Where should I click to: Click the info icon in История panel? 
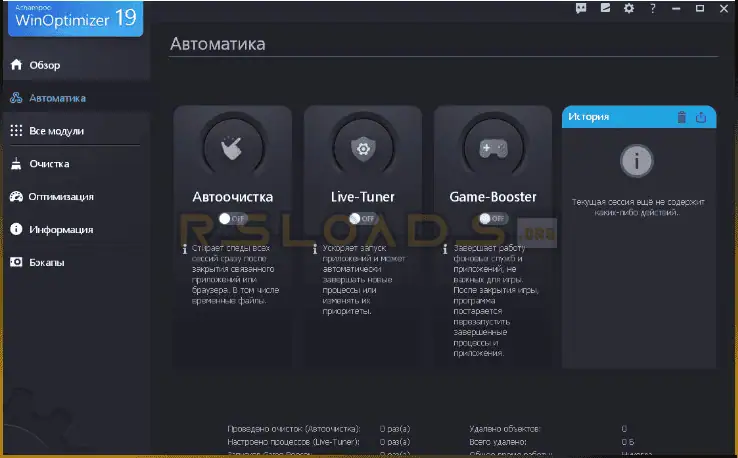tap(637, 159)
